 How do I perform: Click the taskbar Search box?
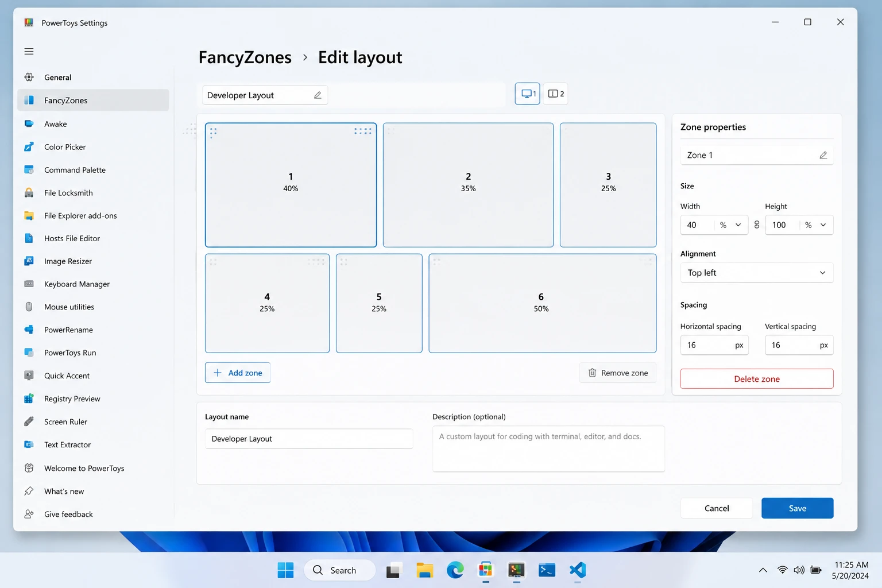click(x=340, y=570)
